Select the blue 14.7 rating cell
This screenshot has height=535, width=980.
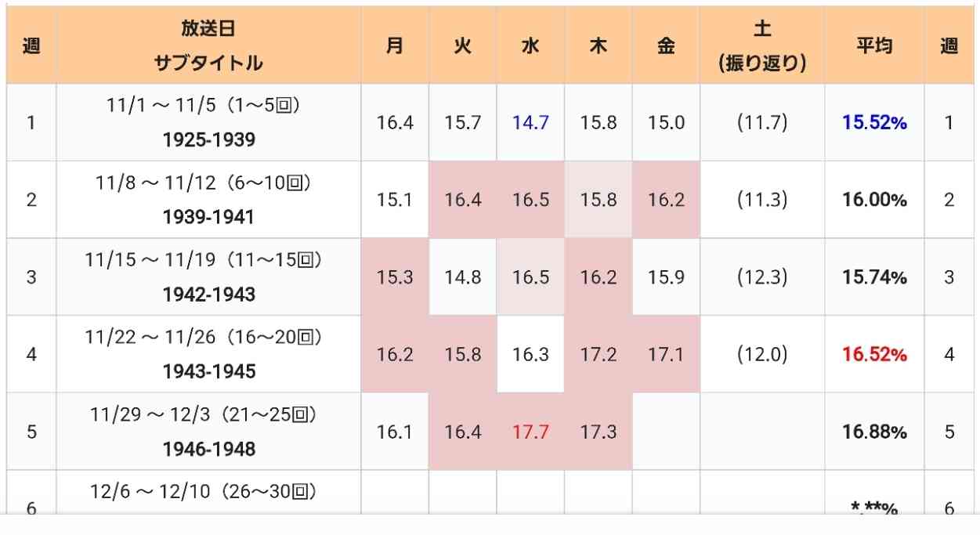(530, 122)
